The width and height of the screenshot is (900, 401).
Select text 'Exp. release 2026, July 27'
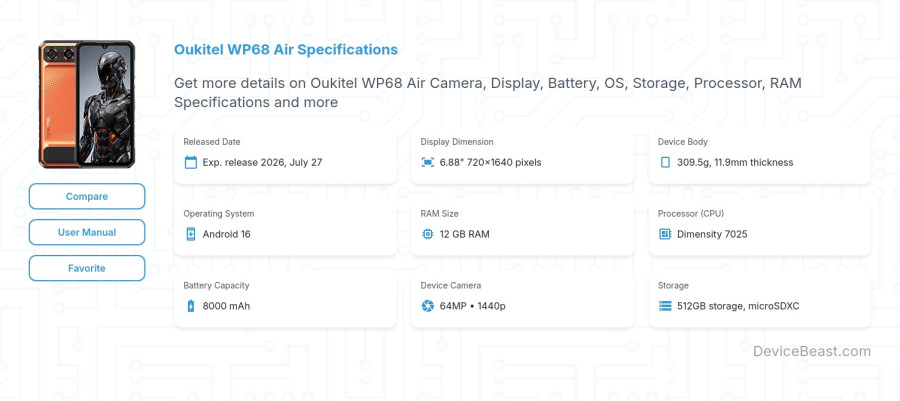[x=262, y=162]
